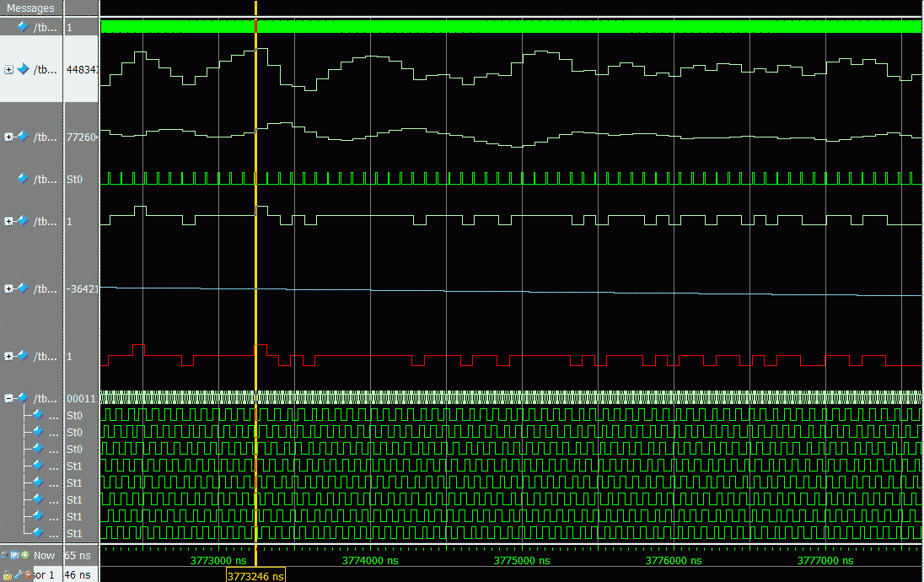
Task: Click the 3774000 ns timeline label
Action: [x=370, y=560]
